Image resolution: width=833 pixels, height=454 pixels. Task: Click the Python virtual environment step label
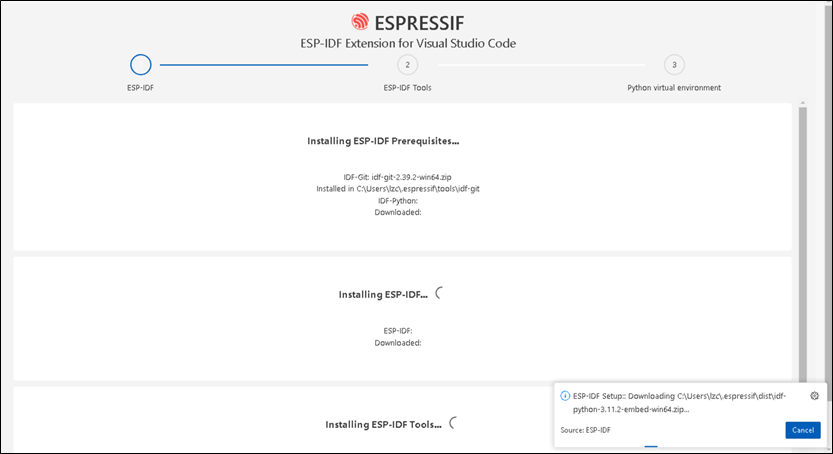click(674, 88)
